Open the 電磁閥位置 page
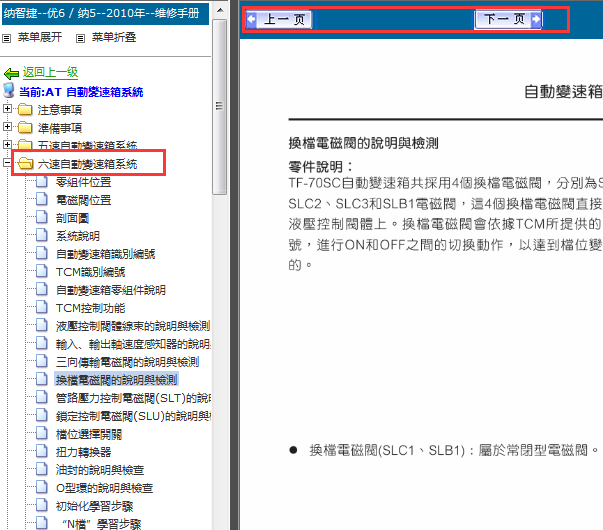The width and height of the screenshot is (603, 530). tap(83, 200)
